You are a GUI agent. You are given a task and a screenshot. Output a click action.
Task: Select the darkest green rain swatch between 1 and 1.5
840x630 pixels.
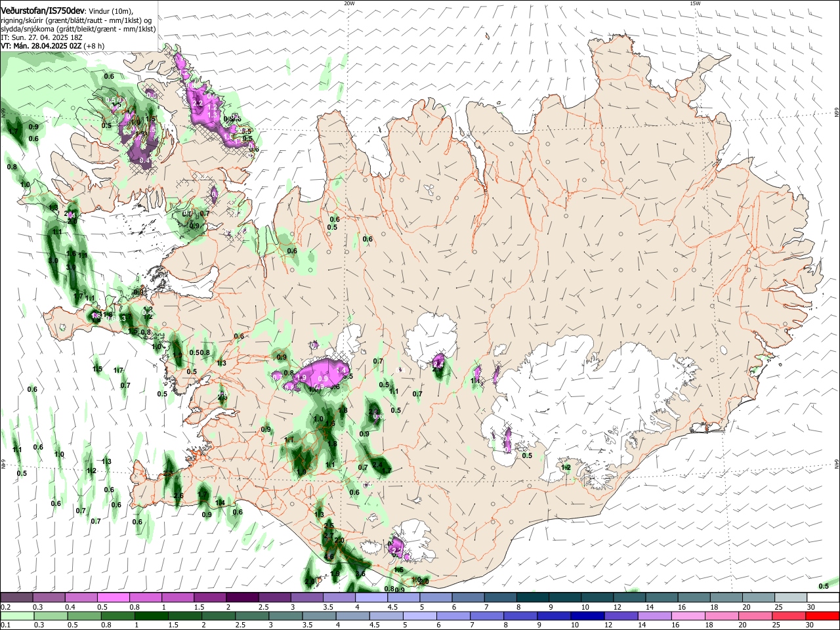click(151, 616)
